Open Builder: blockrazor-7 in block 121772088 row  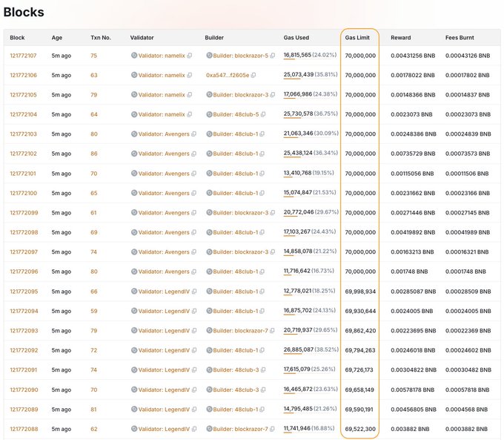(x=240, y=429)
